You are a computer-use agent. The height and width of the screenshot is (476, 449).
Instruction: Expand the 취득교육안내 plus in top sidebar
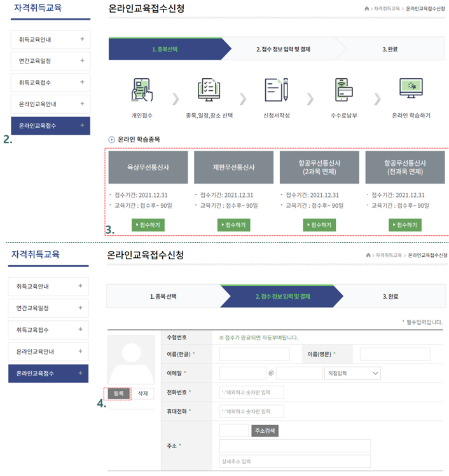82,39
